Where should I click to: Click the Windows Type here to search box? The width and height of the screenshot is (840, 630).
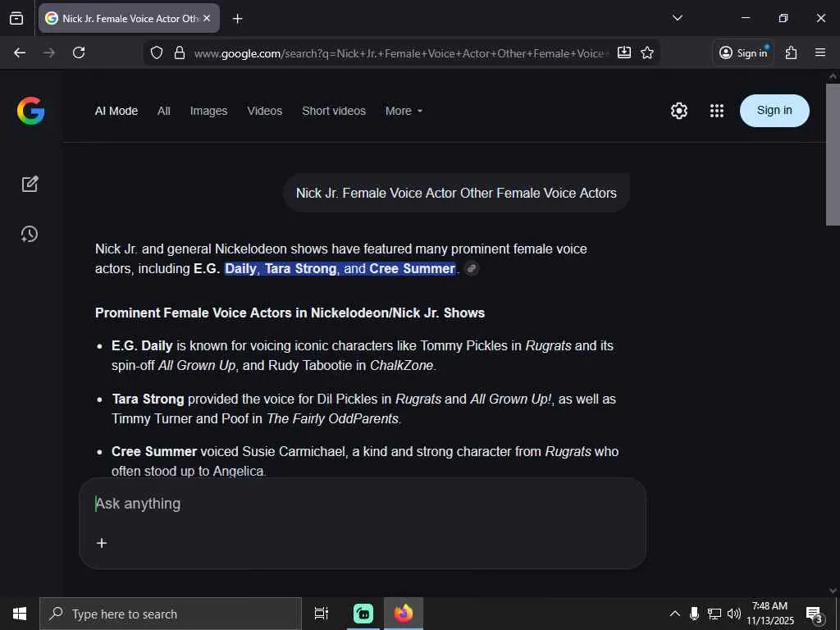(x=171, y=614)
